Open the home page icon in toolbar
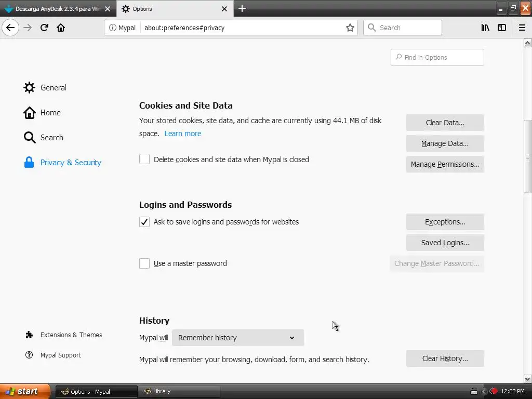Viewport: 532px width, 399px height. pos(61,28)
